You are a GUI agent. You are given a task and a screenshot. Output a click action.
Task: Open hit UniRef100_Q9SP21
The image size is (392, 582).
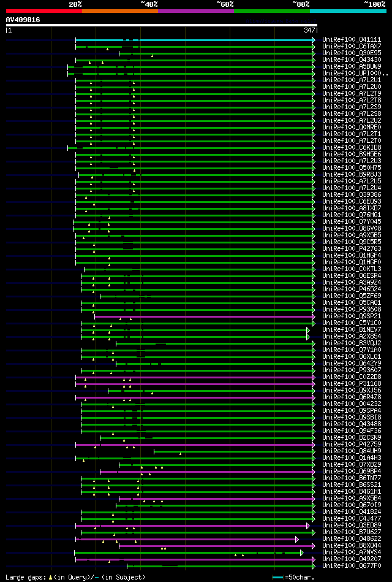coord(352,316)
